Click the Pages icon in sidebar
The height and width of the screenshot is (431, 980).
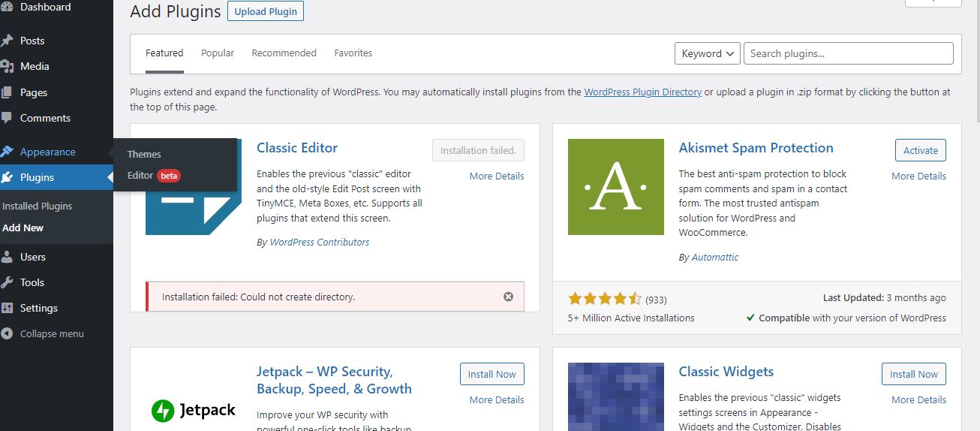pos(7,92)
